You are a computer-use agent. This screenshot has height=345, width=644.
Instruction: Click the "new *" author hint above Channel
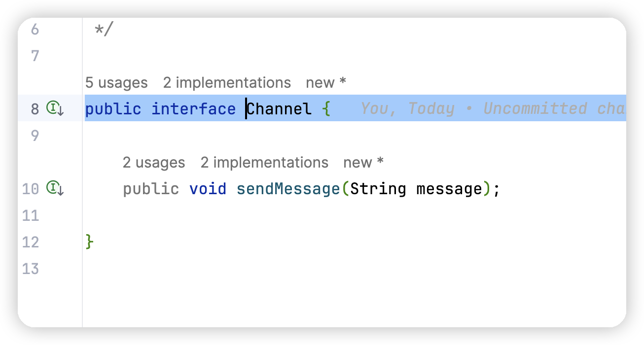point(326,82)
